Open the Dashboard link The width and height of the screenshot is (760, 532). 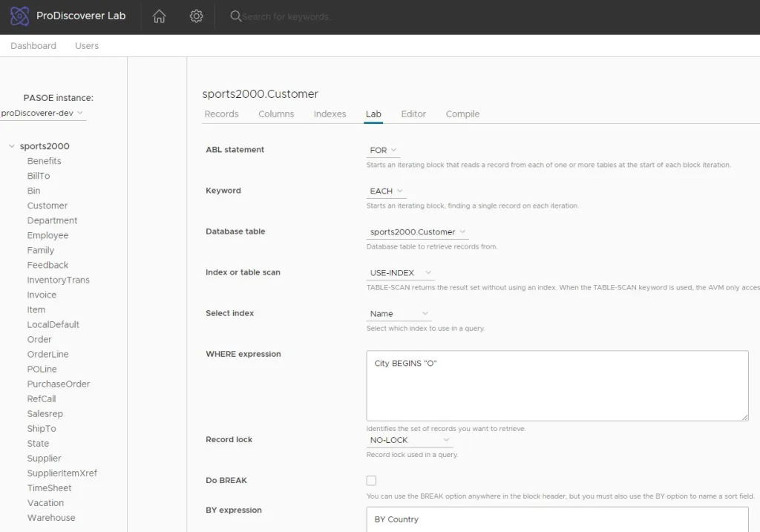[33, 46]
